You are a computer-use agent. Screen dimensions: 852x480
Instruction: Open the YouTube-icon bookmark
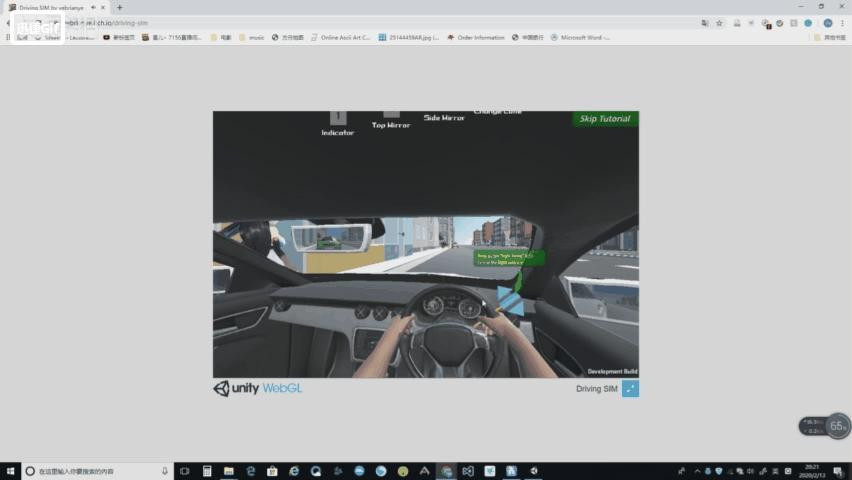(118, 38)
